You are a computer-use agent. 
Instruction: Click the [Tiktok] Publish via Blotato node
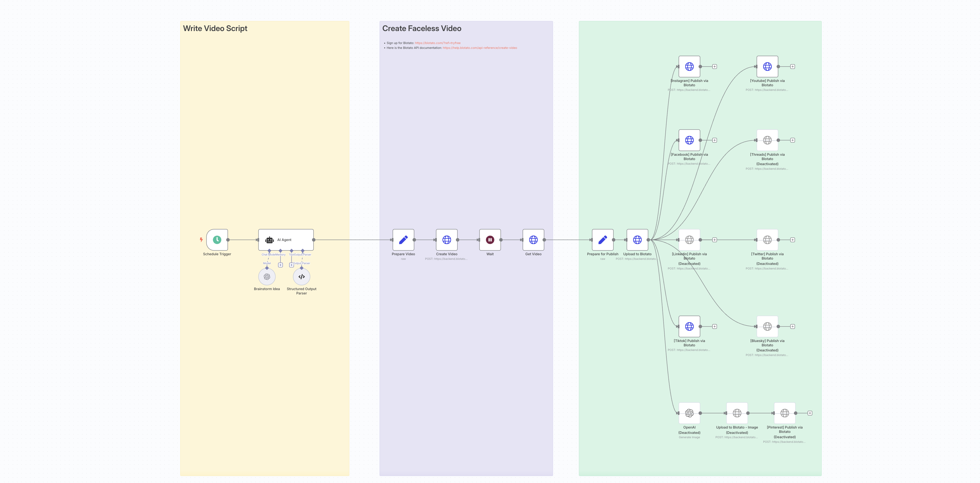coord(689,326)
